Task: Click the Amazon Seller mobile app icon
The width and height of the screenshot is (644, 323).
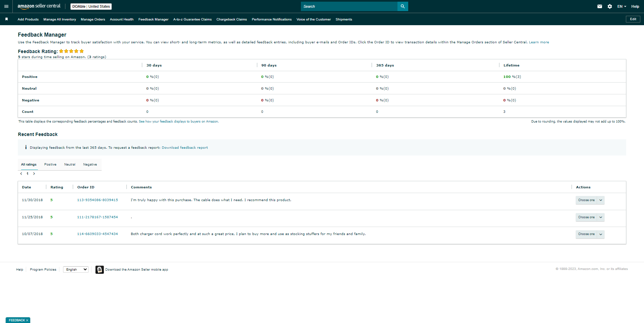Action: [100, 270]
